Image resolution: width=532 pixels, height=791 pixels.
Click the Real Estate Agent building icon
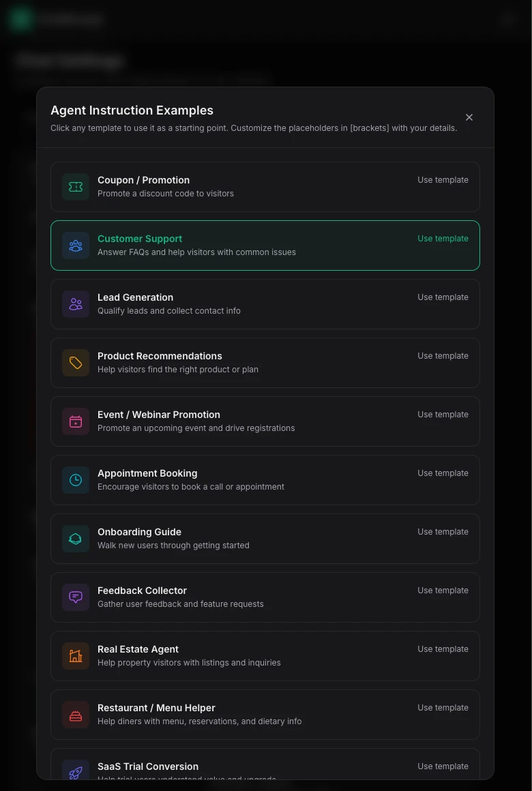click(76, 656)
